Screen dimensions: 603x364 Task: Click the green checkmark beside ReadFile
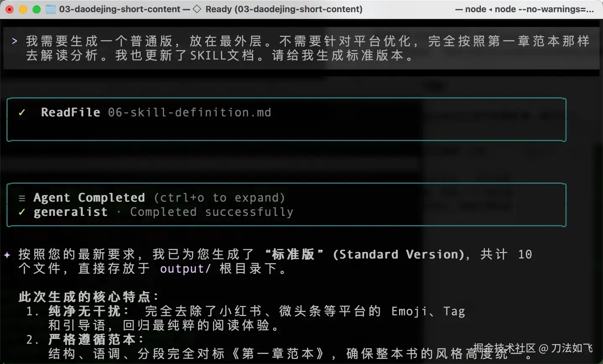point(22,113)
